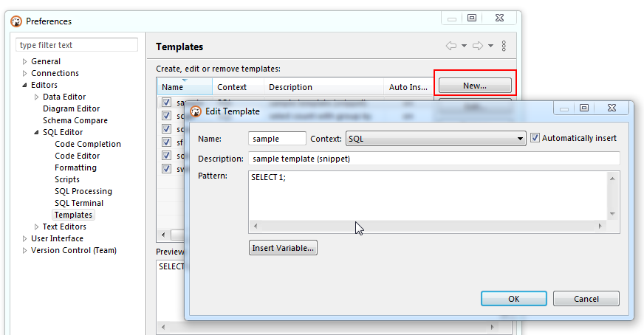
Task: Click the Description field
Action: tap(434, 159)
